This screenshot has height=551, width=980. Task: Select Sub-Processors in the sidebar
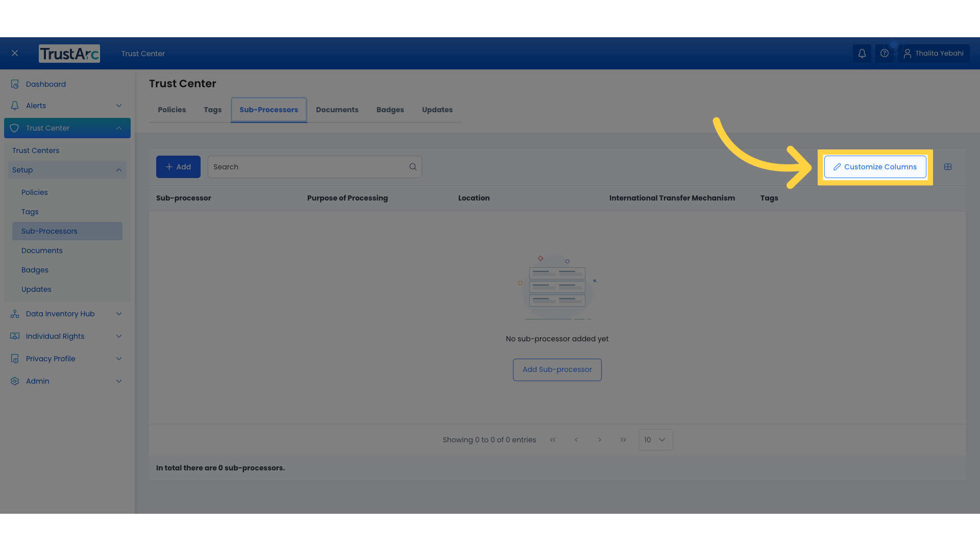(67, 231)
